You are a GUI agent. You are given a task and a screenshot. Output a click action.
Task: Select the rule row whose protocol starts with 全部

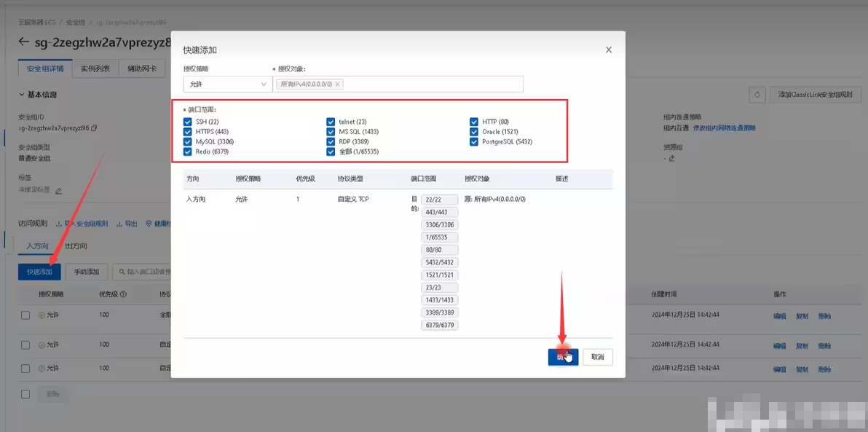tap(25, 315)
